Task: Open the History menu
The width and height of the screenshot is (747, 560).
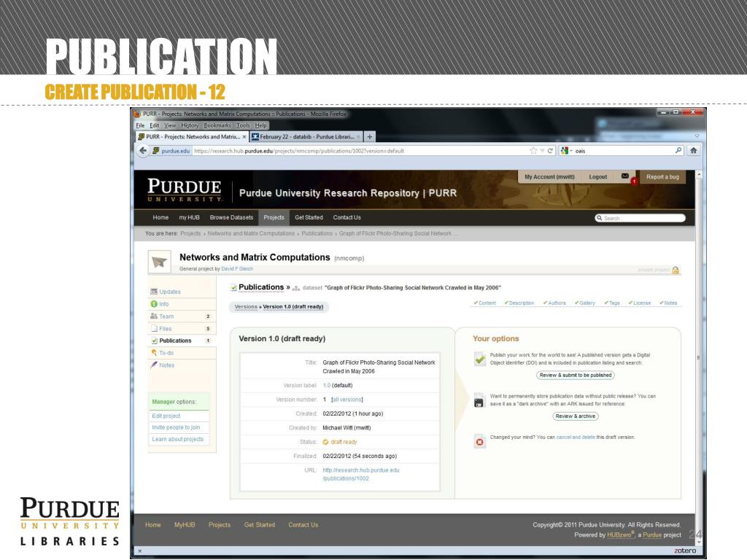Action: 190,125
